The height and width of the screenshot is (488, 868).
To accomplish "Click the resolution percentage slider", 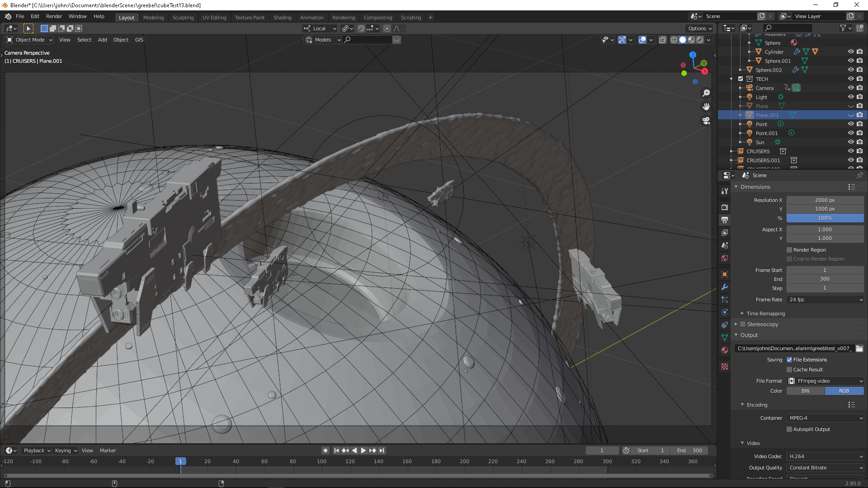I will pyautogui.click(x=825, y=218).
